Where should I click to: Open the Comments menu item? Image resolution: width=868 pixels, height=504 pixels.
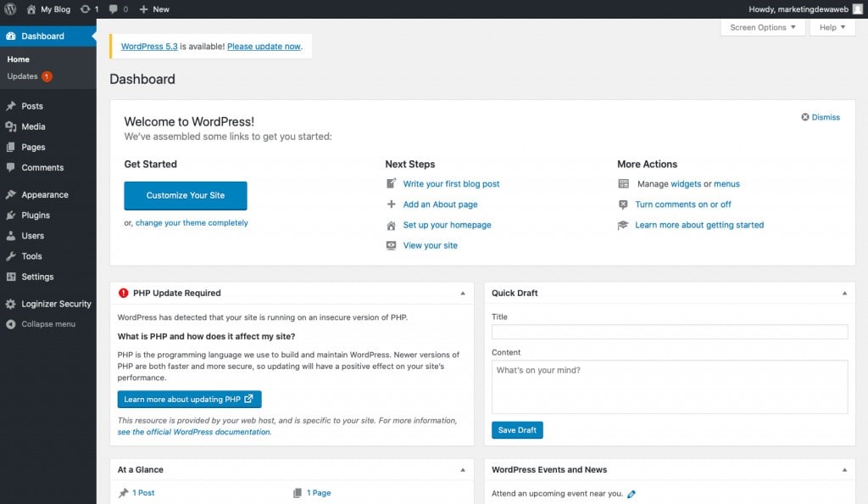click(43, 167)
